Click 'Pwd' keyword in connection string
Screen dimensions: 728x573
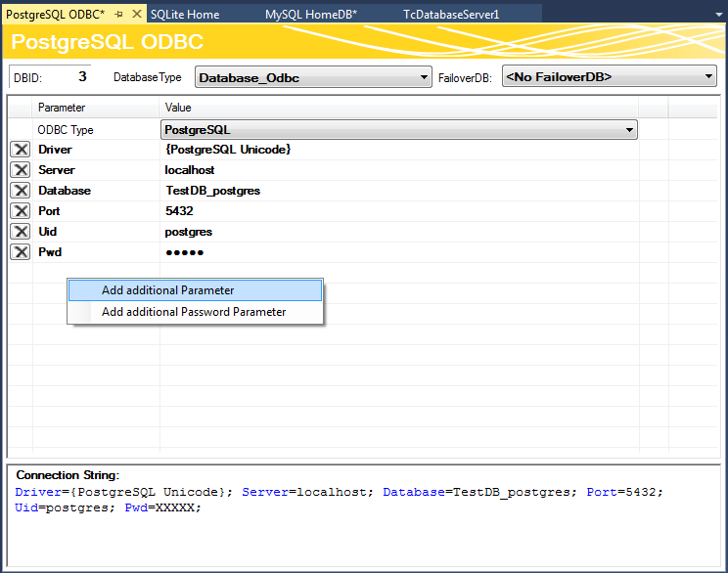click(x=136, y=507)
